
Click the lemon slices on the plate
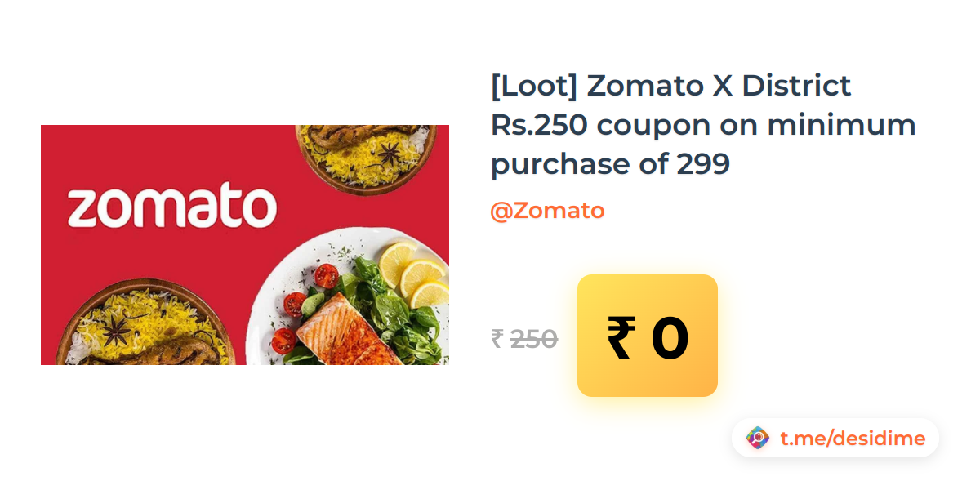pos(416,272)
